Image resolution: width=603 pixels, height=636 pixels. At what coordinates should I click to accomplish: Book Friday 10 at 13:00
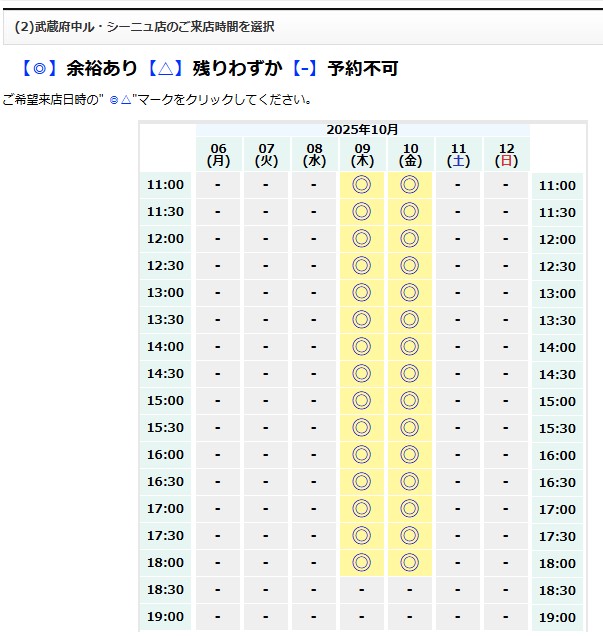(409, 293)
